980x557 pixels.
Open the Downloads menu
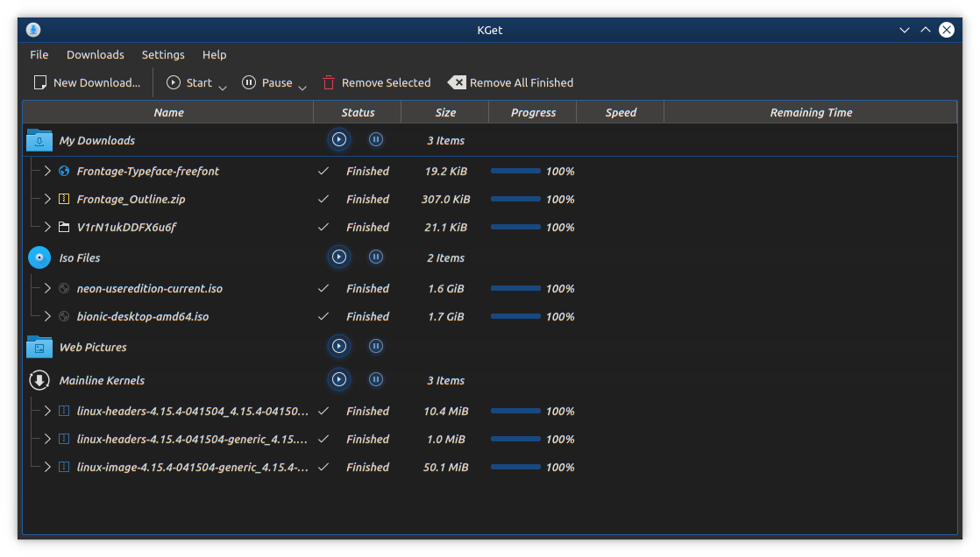pyautogui.click(x=95, y=54)
